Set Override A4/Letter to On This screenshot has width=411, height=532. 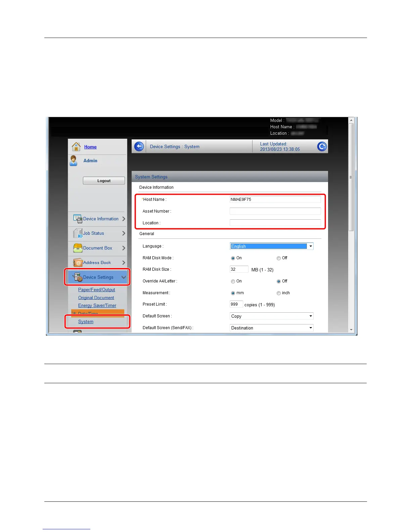click(233, 281)
